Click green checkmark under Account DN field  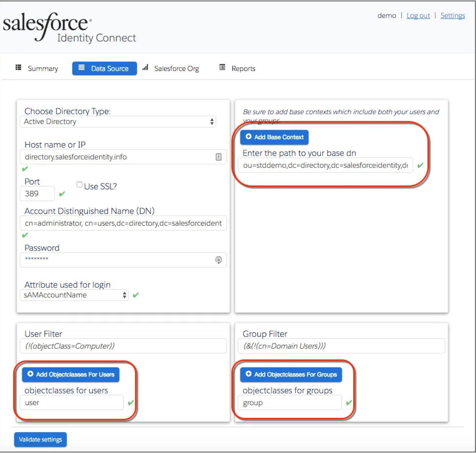[25, 235]
